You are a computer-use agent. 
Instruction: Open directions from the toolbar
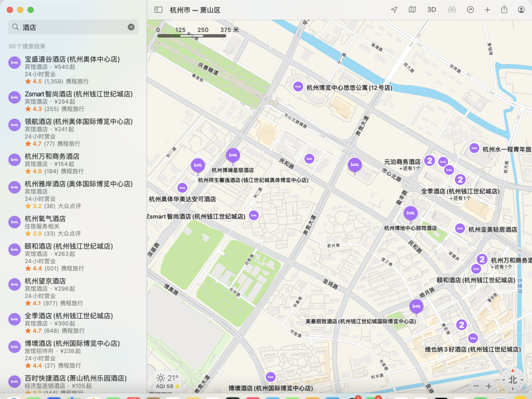(x=470, y=10)
